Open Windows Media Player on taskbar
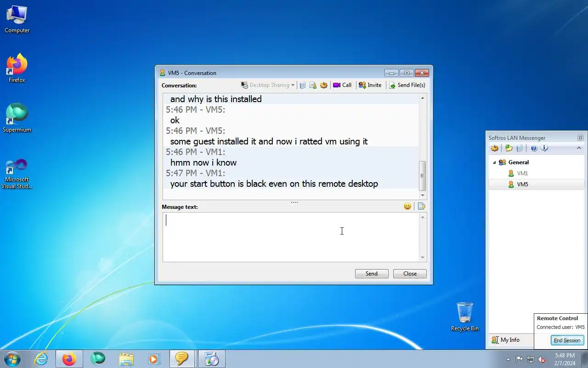588x368 pixels. 153,359
